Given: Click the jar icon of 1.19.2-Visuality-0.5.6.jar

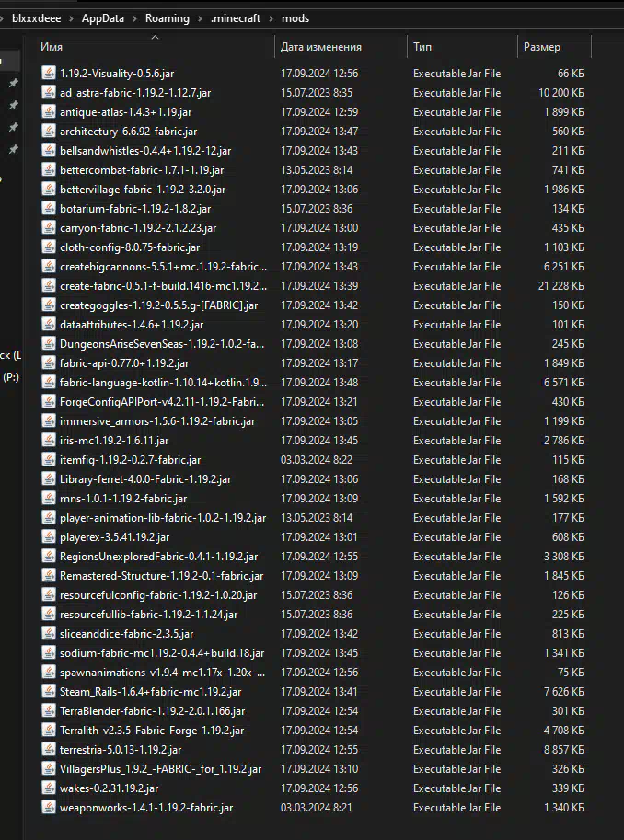Looking at the screenshot, I should (x=49, y=74).
